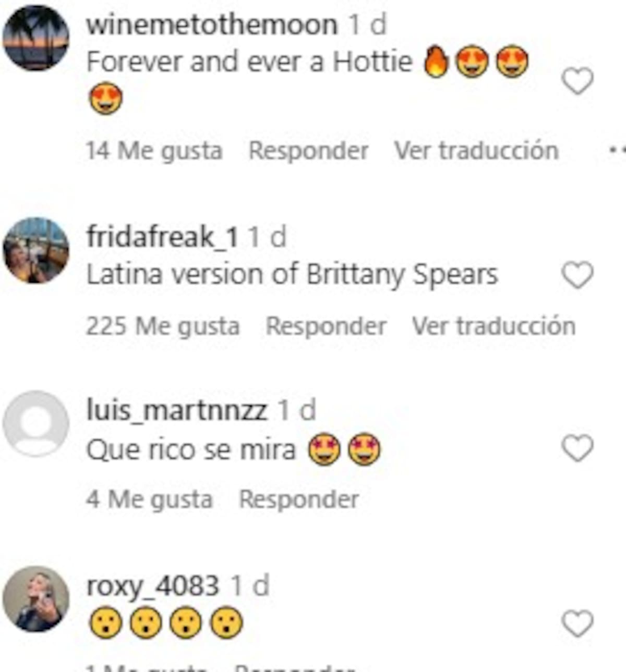Viewport: 626px width, 672px height.
Task: Open winemetothemoon's profile picture
Action: (x=35, y=38)
